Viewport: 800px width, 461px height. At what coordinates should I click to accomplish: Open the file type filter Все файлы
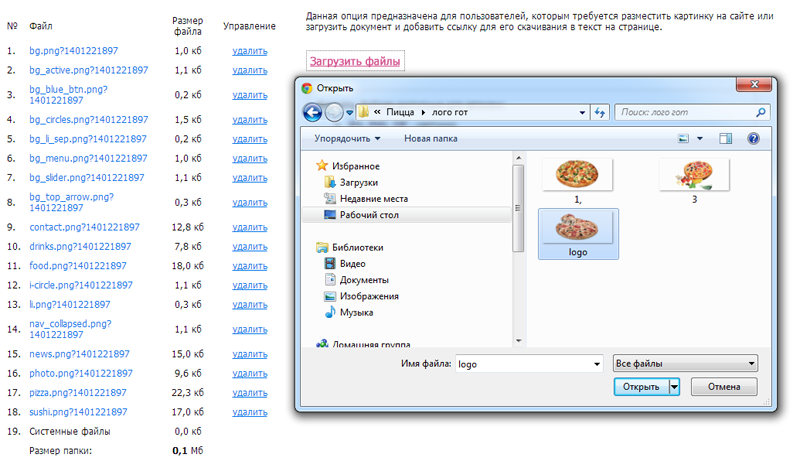(686, 364)
